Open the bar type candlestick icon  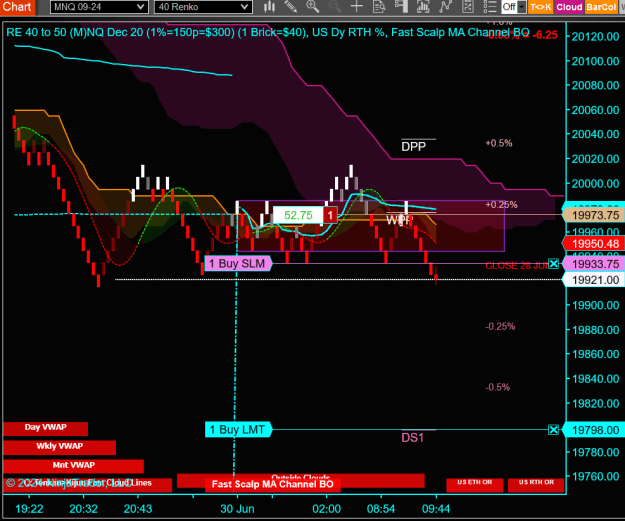point(270,7)
